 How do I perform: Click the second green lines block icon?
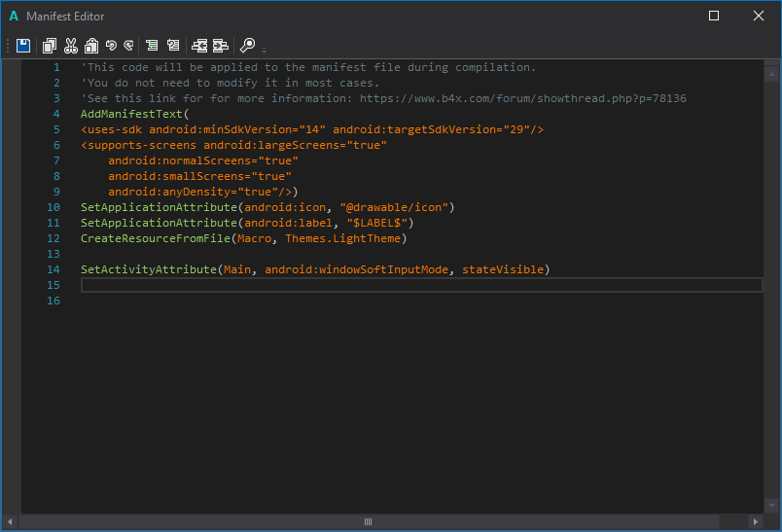173,45
